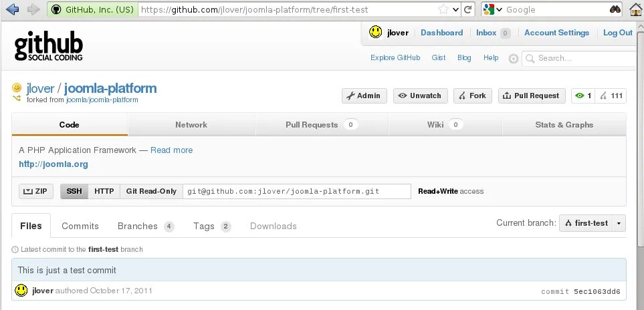Click the Inbox count badge
This screenshot has height=310, width=644.
coord(505,33)
